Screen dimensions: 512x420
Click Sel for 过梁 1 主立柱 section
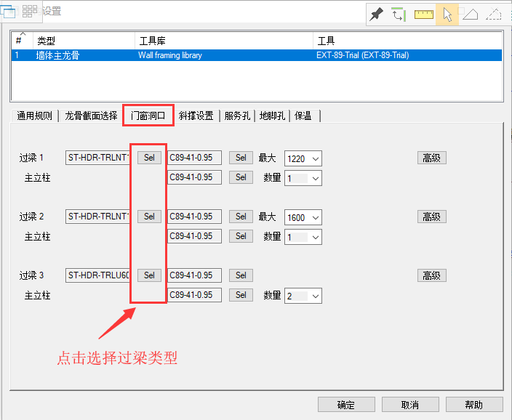241,177
